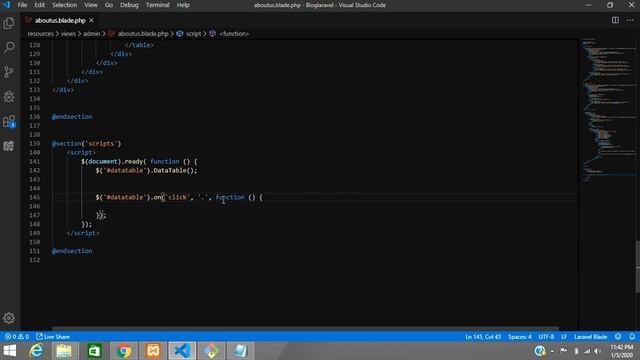This screenshot has height=360, width=640.
Task: Open notifications bell in status bar
Action: point(632,337)
